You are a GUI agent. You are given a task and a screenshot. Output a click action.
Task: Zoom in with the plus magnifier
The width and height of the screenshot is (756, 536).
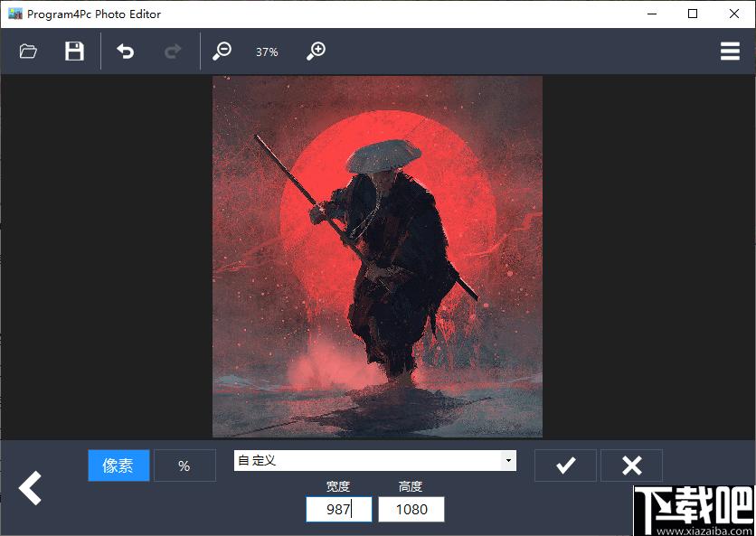pyautogui.click(x=317, y=52)
